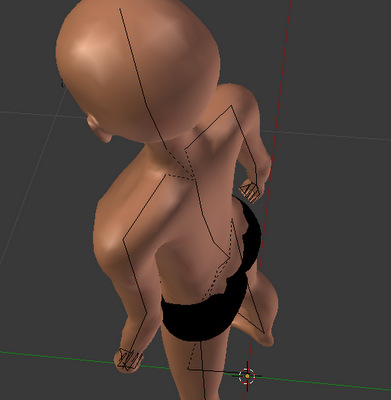Click the dashed neck bone connection
The width and height of the screenshot is (391, 400).
tap(179, 164)
